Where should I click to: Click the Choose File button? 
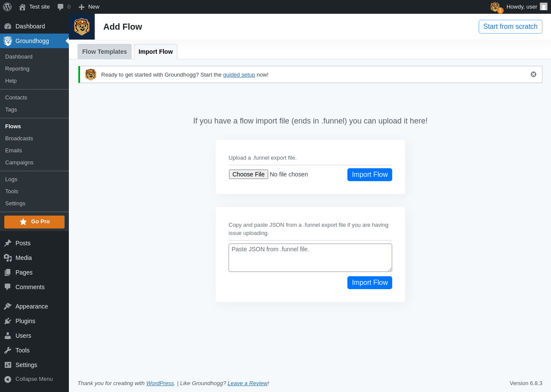point(248,174)
